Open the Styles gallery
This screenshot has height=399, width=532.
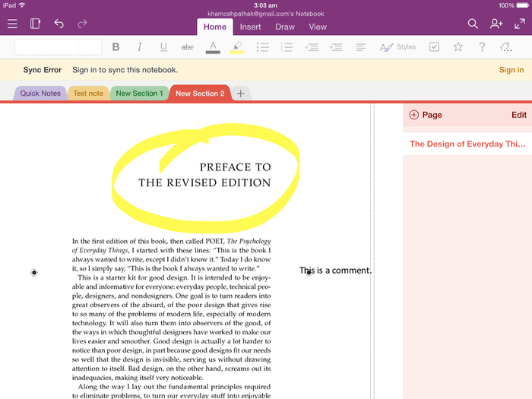[397, 47]
